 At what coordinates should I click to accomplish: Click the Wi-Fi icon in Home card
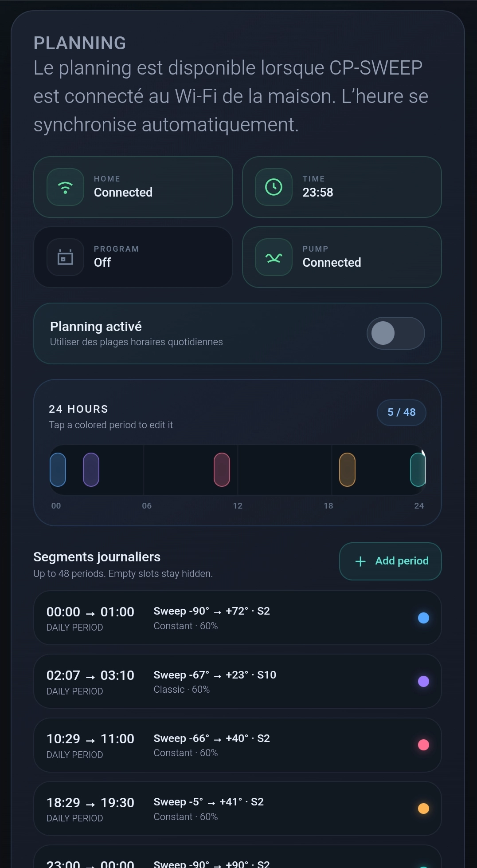click(65, 187)
